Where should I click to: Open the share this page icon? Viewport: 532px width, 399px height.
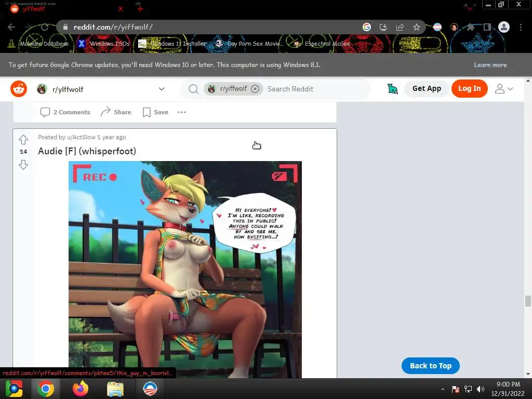coord(400,27)
